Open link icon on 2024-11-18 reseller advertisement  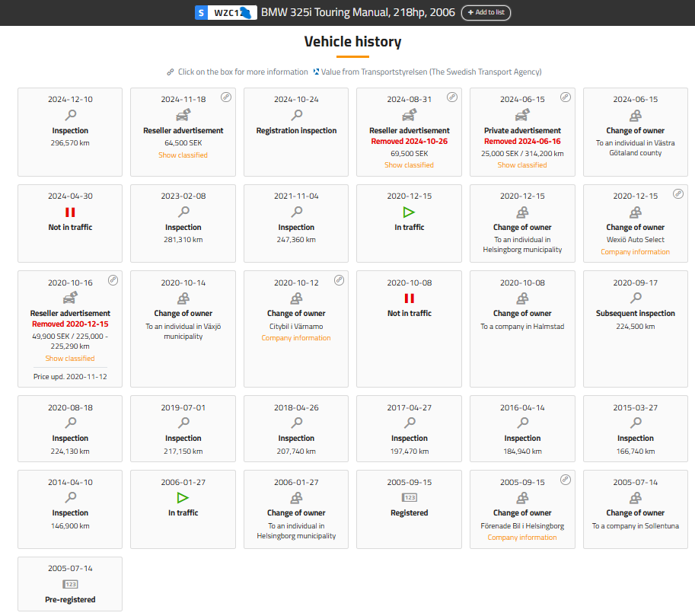pyautogui.click(x=226, y=97)
